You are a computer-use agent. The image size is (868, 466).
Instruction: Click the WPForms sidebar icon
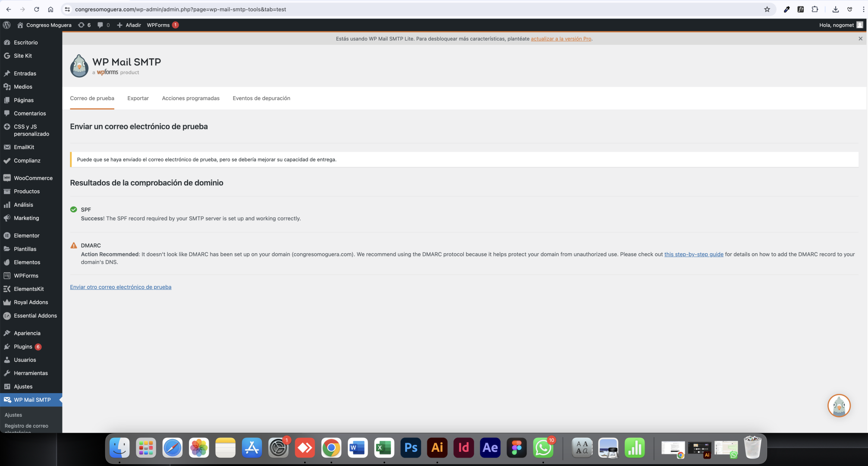(x=7, y=276)
